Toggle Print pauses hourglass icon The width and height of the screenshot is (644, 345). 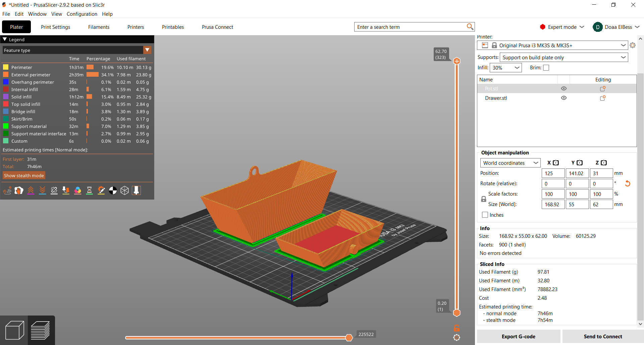point(89,191)
